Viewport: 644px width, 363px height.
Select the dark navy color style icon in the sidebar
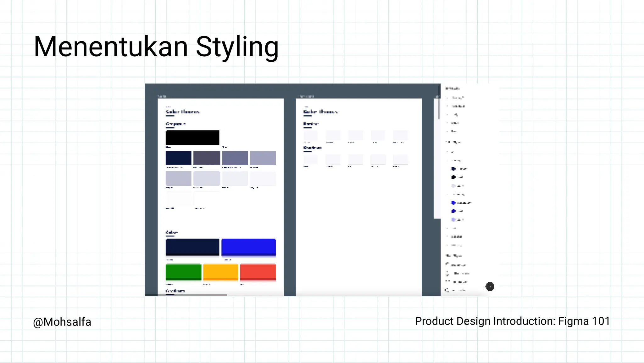pyautogui.click(x=453, y=169)
